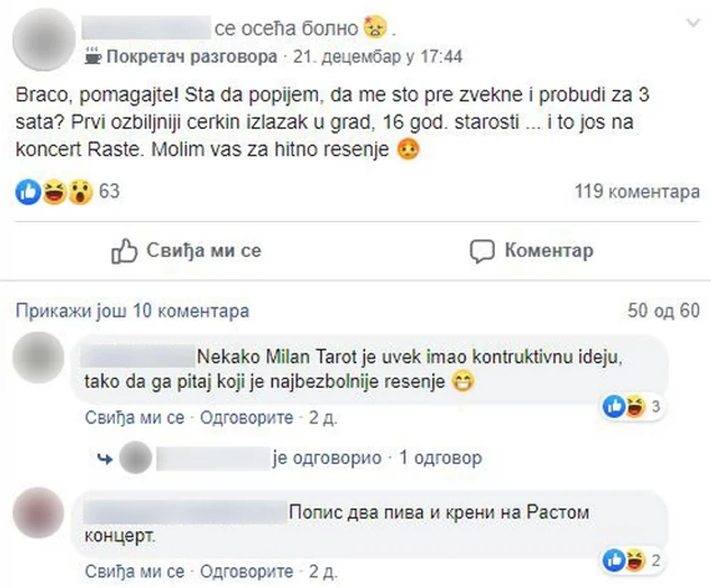Open the 119 коментара link
The image size is (711, 588).
[x=637, y=192]
